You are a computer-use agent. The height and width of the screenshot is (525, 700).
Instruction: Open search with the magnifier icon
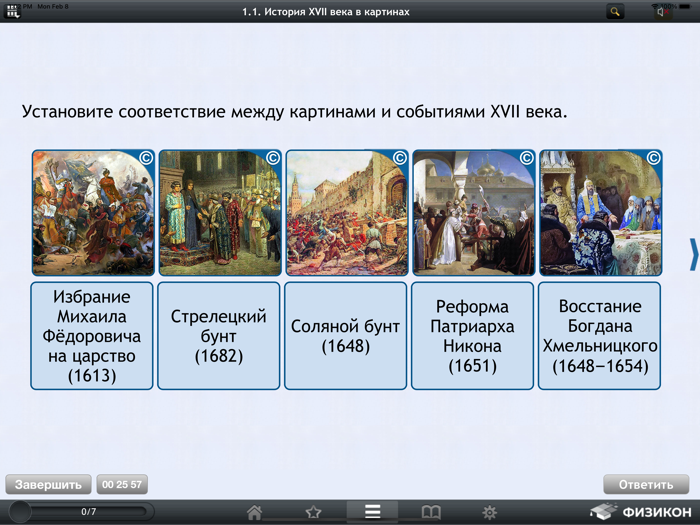click(x=615, y=12)
